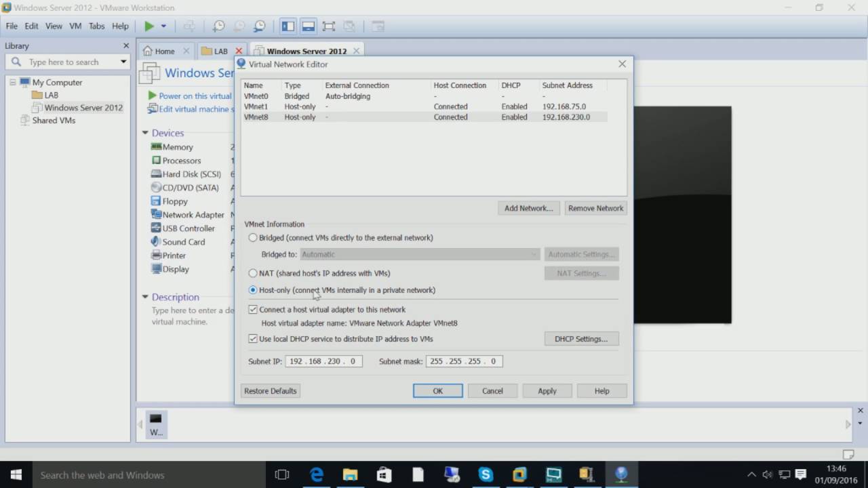The height and width of the screenshot is (488, 868).
Task: Click the Display device icon
Action: pyautogui.click(x=157, y=269)
